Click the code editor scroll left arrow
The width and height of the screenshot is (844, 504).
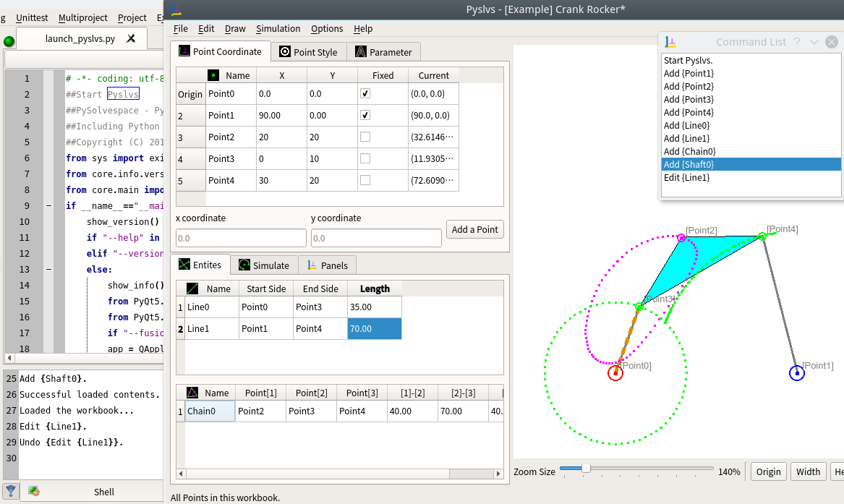click(9, 358)
